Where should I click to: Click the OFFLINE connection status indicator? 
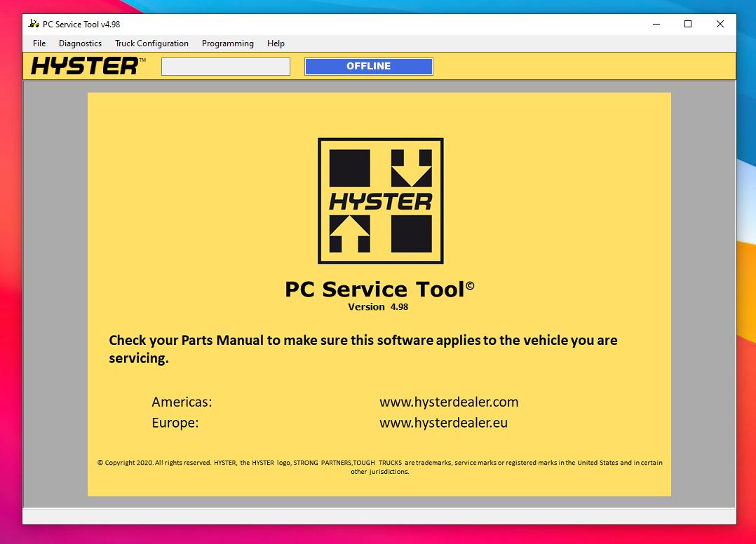[368, 66]
